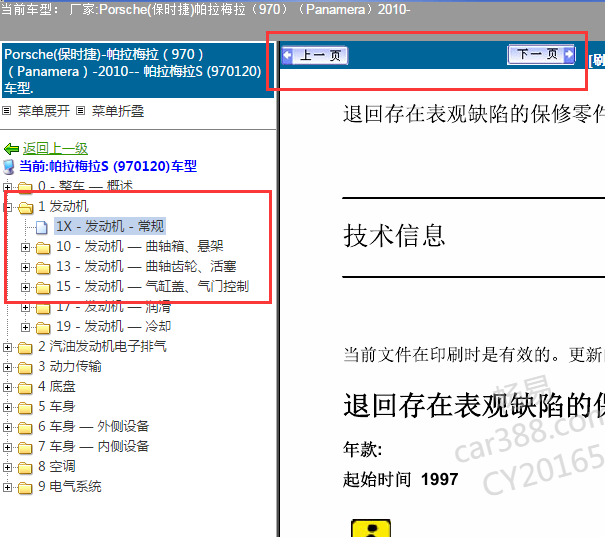605x537 pixels.
Task: Select 7 车身 — 内侧设备 item
Action: pos(93,447)
